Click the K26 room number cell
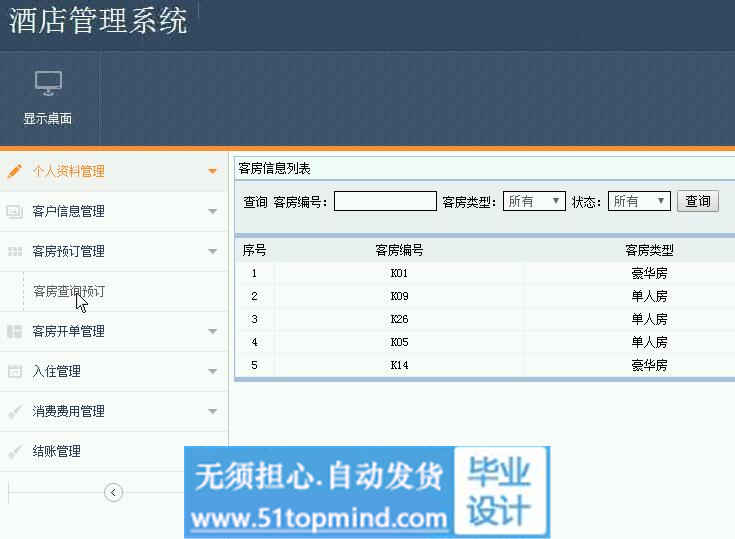735x539 pixels. coord(399,319)
